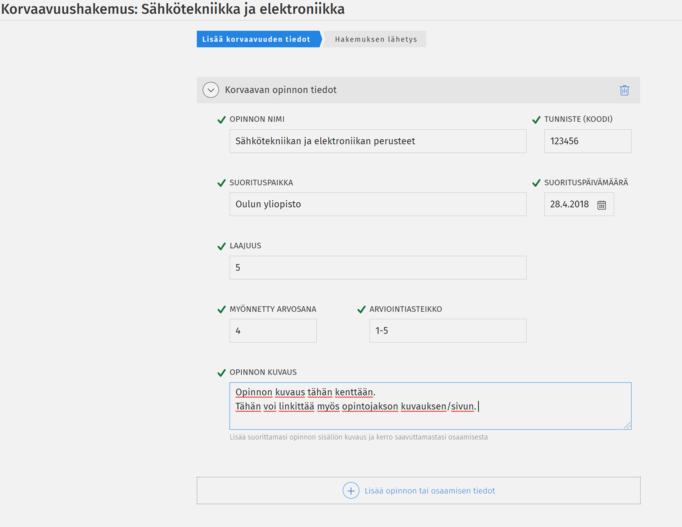682x527 pixels.
Task: Click green checkmark beside Opinnon kuvaus
Action: pos(222,373)
